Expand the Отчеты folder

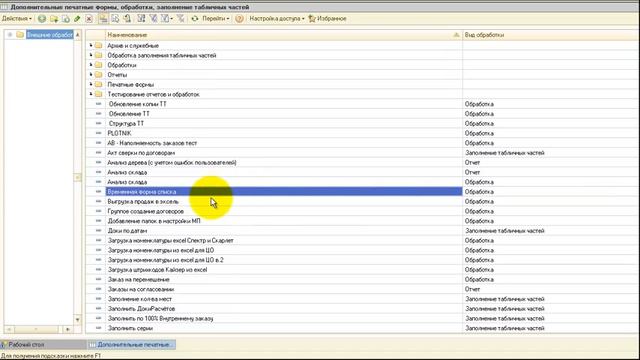click(91, 75)
